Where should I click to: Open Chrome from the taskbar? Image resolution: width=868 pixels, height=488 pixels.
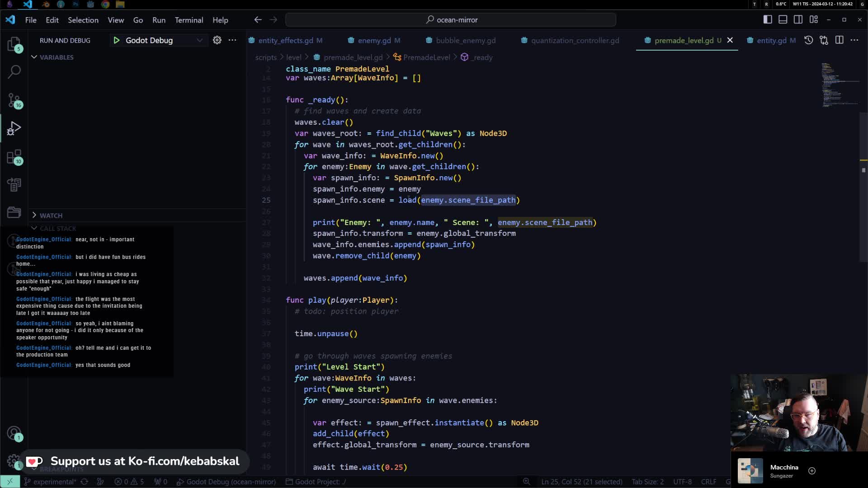(105, 5)
